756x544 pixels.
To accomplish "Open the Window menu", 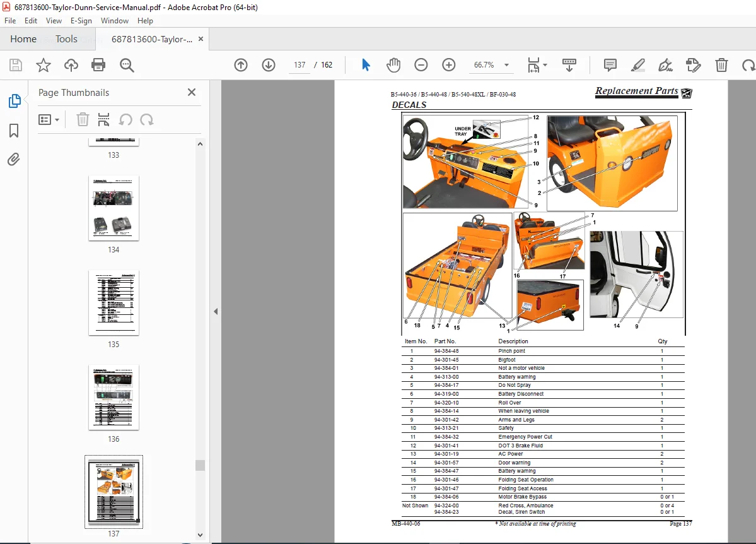I will pos(114,21).
